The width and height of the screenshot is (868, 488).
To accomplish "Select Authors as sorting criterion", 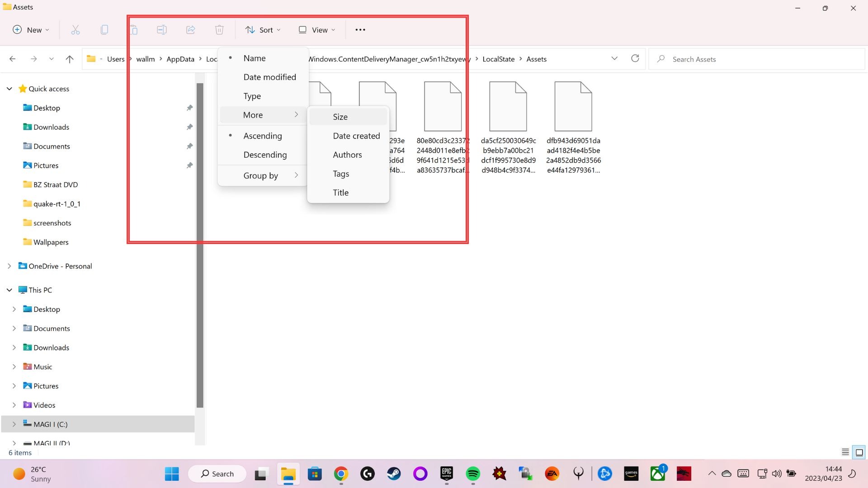I will point(347,155).
